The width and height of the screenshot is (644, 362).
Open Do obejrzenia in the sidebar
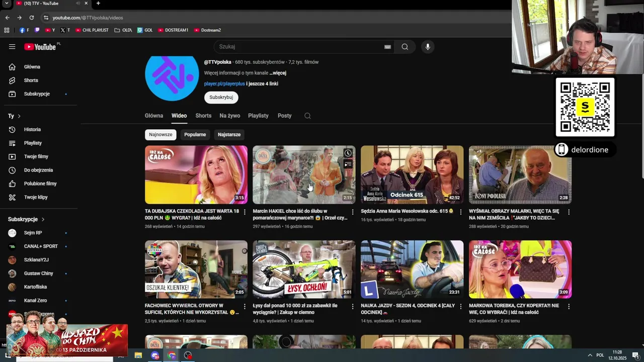[38, 170]
